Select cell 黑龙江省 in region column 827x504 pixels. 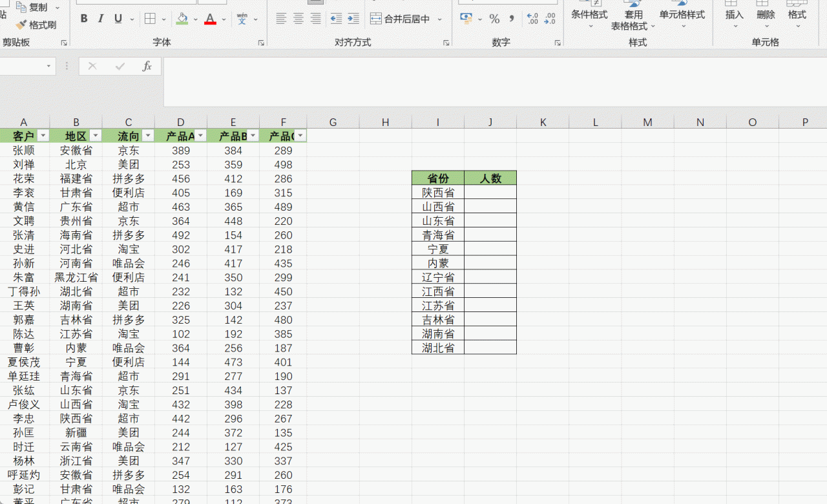[x=76, y=277]
